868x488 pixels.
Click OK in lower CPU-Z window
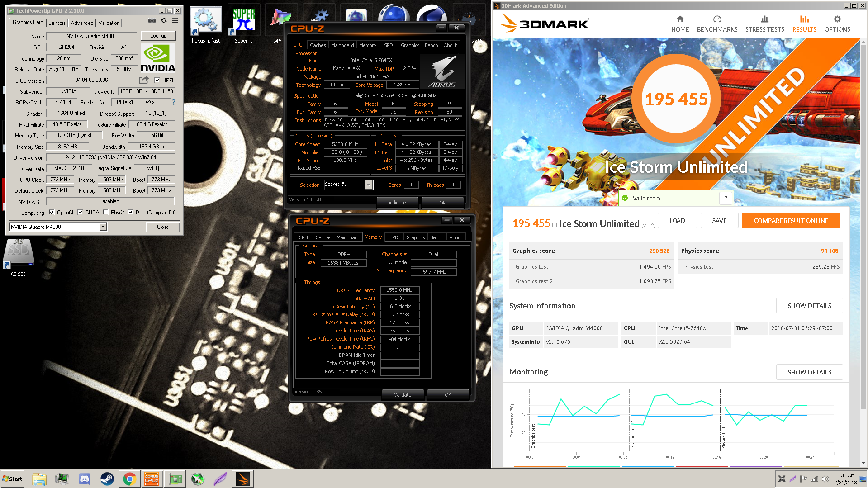(448, 395)
